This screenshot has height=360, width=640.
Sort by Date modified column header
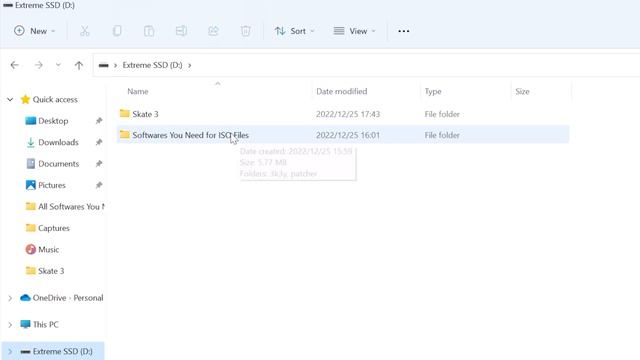342,91
